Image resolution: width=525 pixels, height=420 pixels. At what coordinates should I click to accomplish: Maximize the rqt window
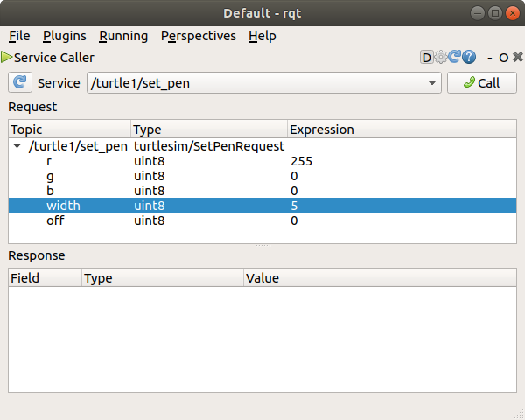[x=495, y=13]
